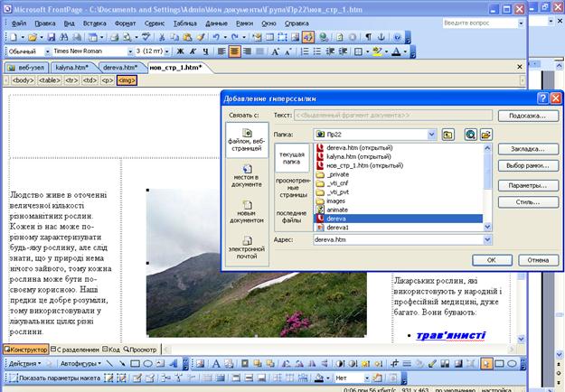This screenshot has height=392, width=565.
Task: Click the Up one folder icon
Action: 447,135
